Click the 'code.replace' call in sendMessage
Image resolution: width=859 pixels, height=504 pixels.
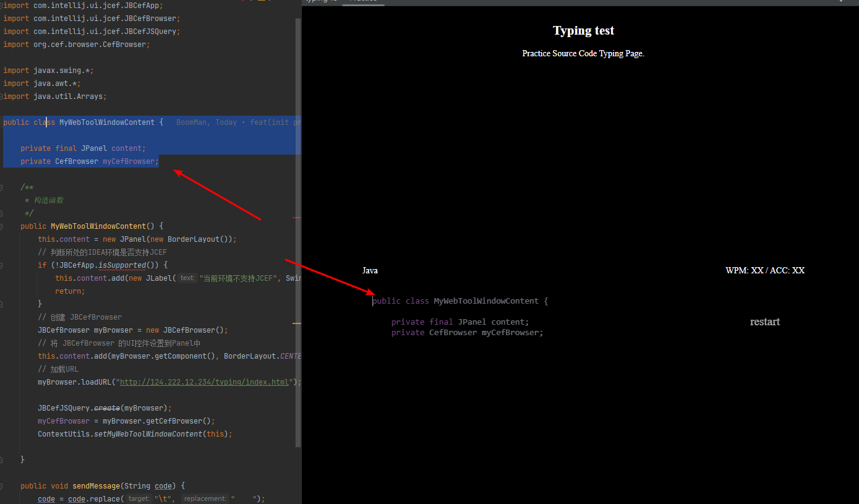point(96,499)
